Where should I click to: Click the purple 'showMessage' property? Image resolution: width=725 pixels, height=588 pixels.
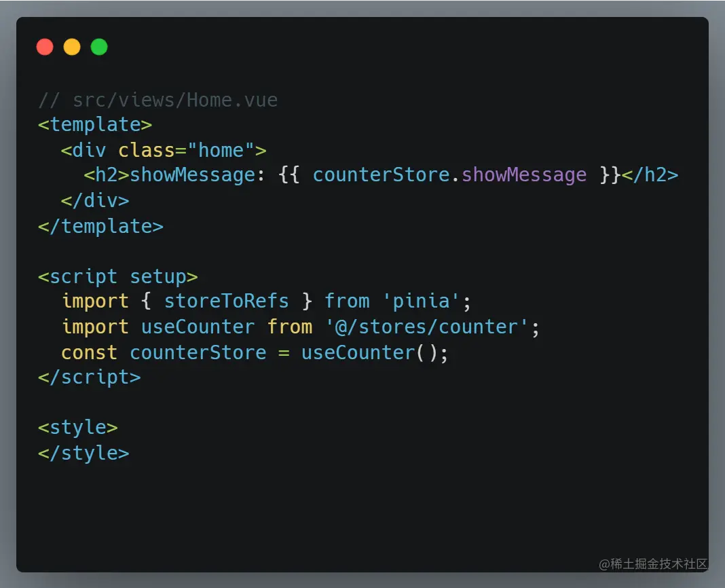point(524,175)
